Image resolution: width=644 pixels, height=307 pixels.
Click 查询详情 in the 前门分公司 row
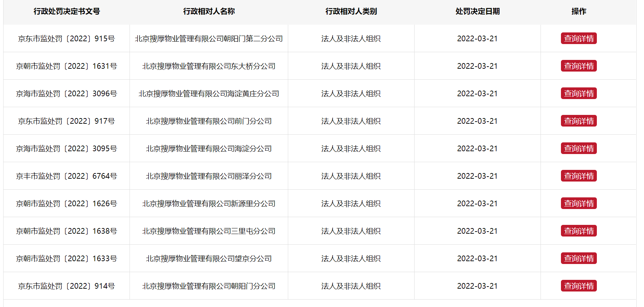pyautogui.click(x=579, y=121)
